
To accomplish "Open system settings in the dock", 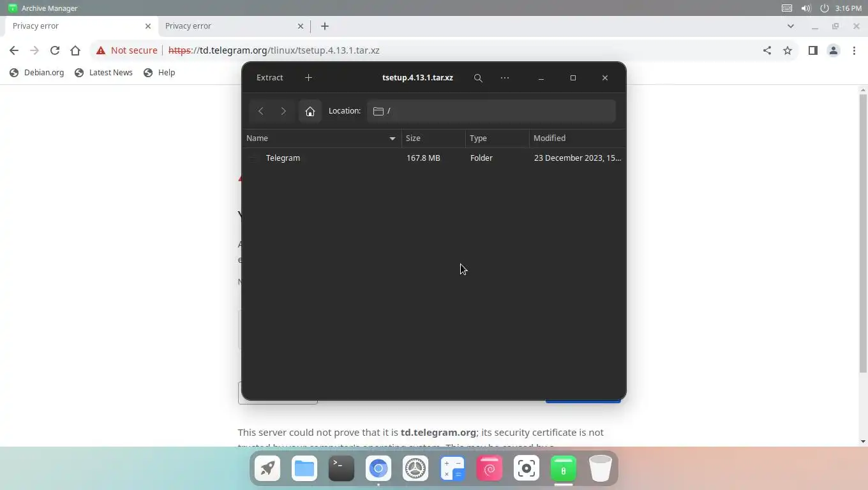I will coord(415,469).
